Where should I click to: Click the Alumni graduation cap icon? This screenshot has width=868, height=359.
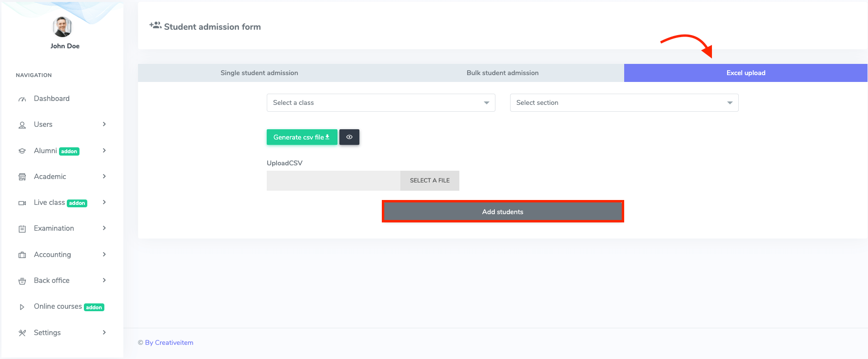(22, 151)
